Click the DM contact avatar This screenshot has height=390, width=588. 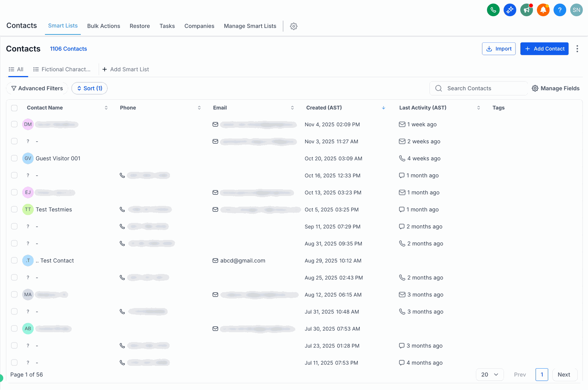pos(28,124)
